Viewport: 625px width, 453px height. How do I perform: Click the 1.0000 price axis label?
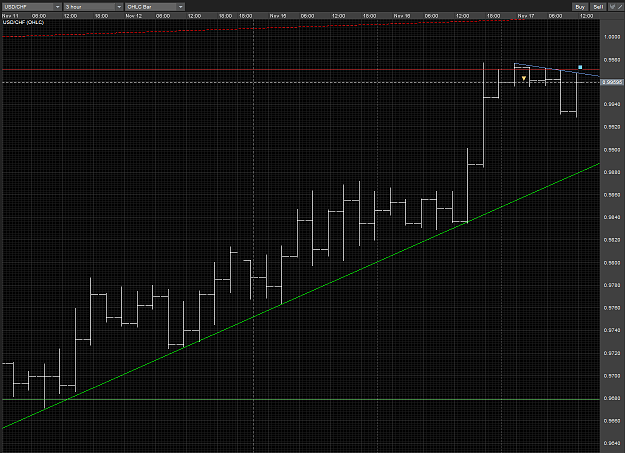click(612, 37)
